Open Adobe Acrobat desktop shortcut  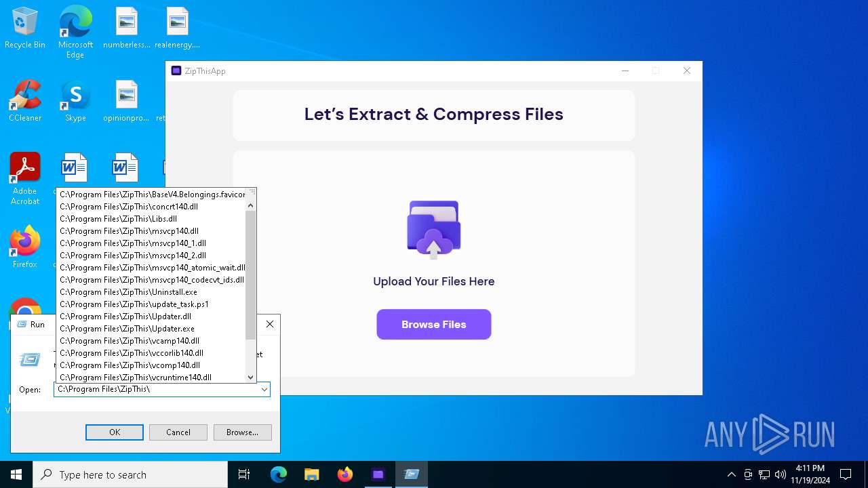25,179
